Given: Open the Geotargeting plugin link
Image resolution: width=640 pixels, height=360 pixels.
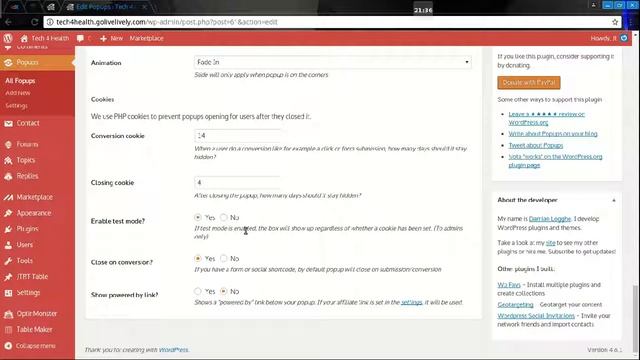Looking at the screenshot, I should (515, 304).
